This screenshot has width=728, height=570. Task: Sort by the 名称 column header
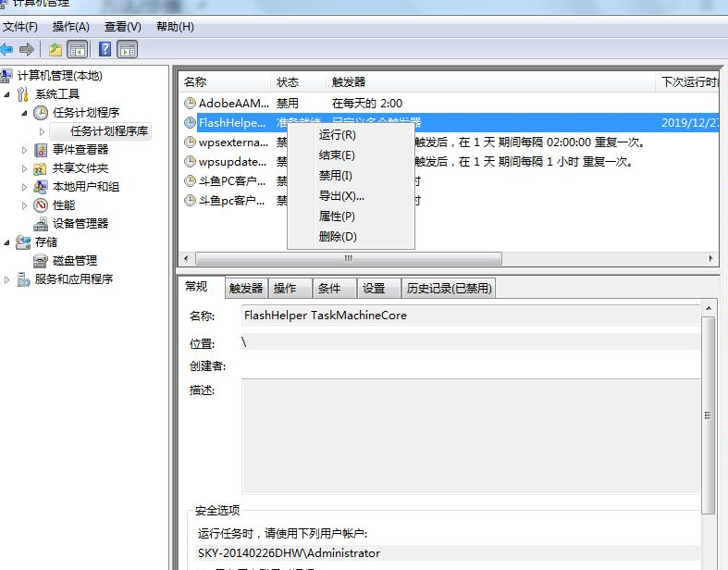tap(225, 82)
